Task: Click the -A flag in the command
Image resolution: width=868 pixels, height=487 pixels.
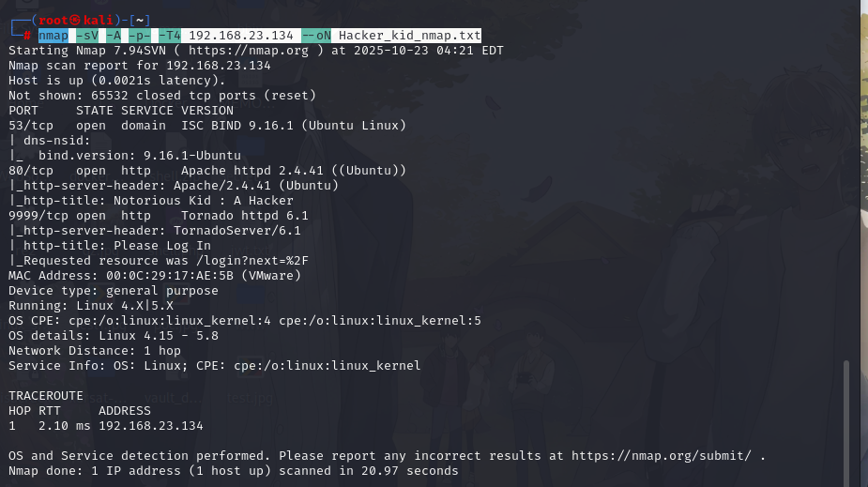Action: [x=114, y=35]
